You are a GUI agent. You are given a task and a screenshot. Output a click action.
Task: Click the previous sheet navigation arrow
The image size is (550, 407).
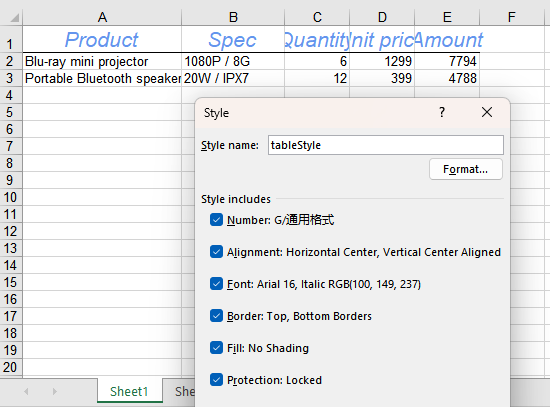26,392
